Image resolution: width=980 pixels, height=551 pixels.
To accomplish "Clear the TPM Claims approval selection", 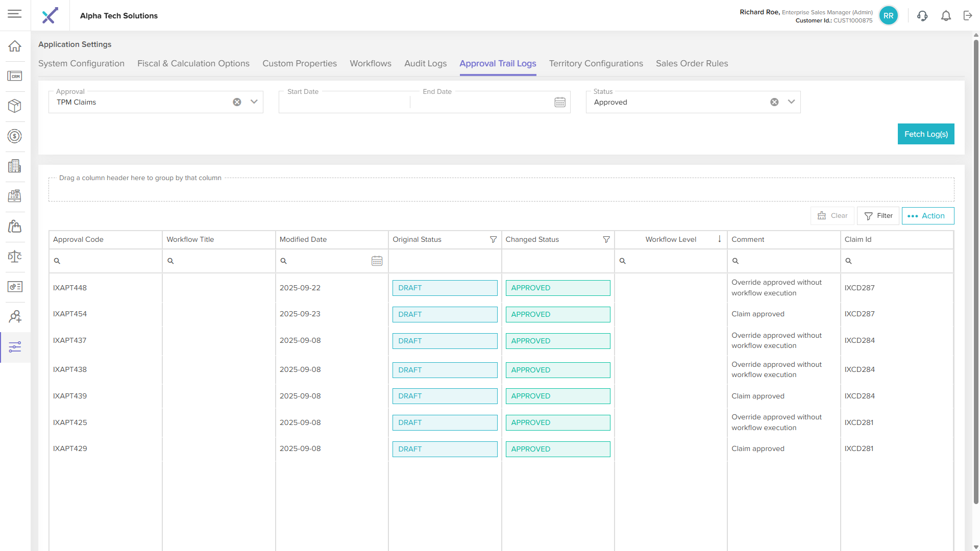I will [237, 103].
